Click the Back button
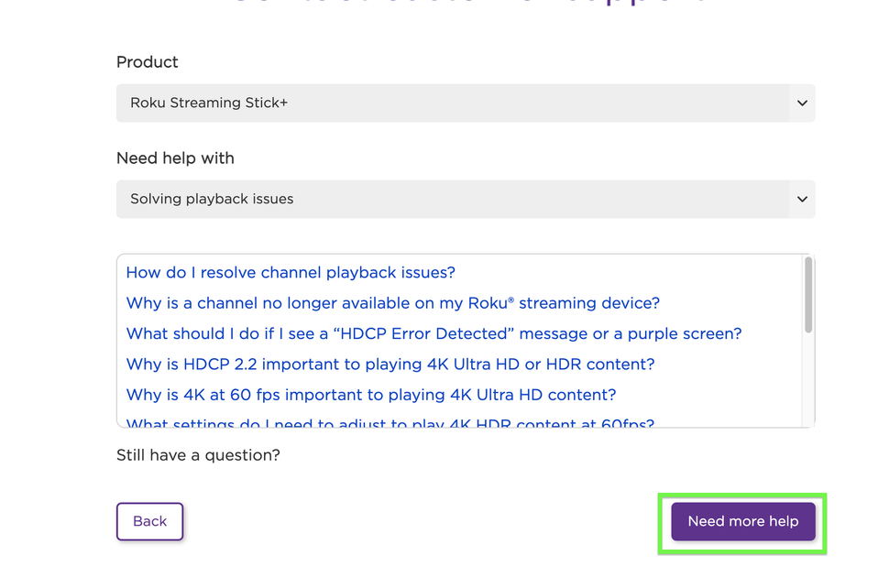 [x=149, y=521]
